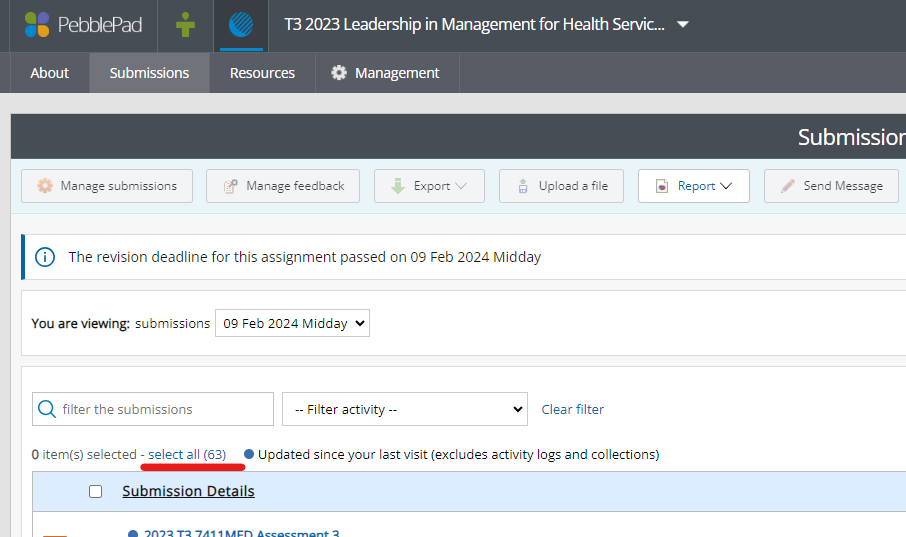The image size is (906, 537).
Task: Click the Manage submissions button
Action: click(x=107, y=186)
